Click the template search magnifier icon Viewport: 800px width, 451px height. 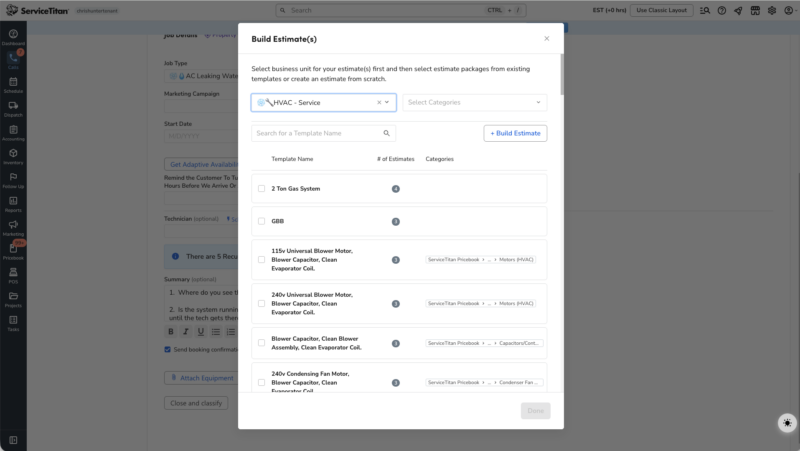coord(386,133)
